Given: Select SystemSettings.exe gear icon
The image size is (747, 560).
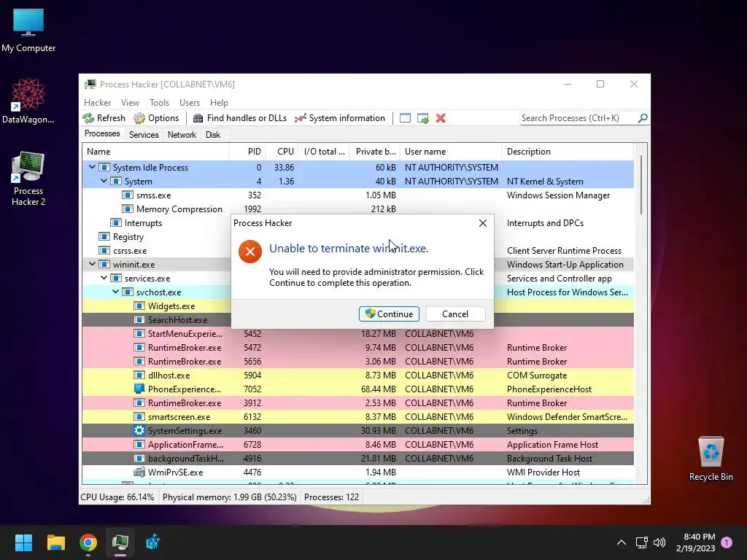Looking at the screenshot, I should 139,430.
